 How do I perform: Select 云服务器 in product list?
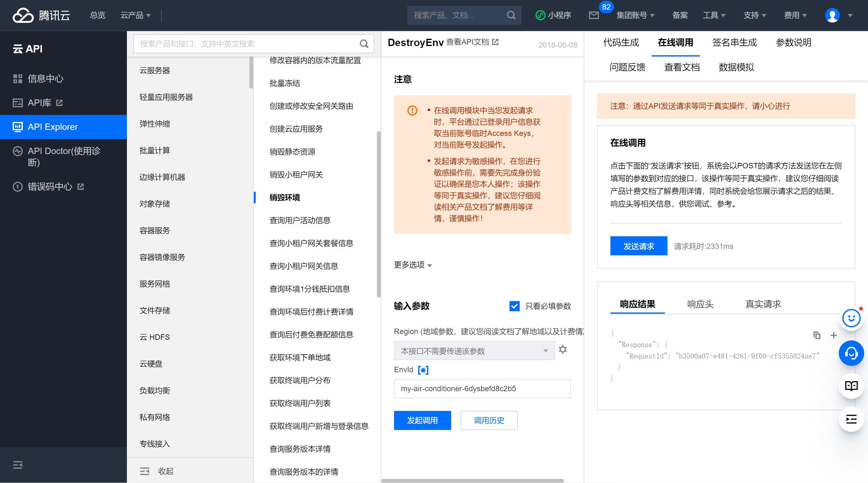(x=155, y=70)
